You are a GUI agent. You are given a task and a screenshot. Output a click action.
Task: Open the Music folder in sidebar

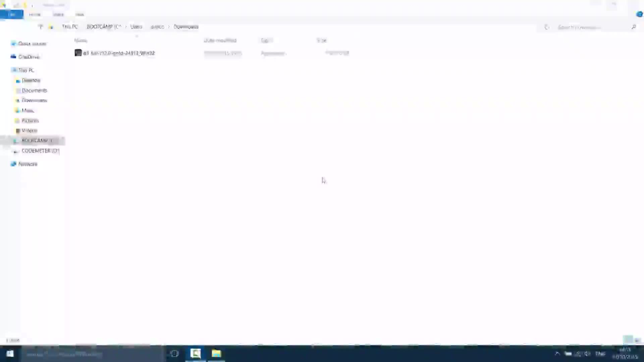[x=28, y=111]
